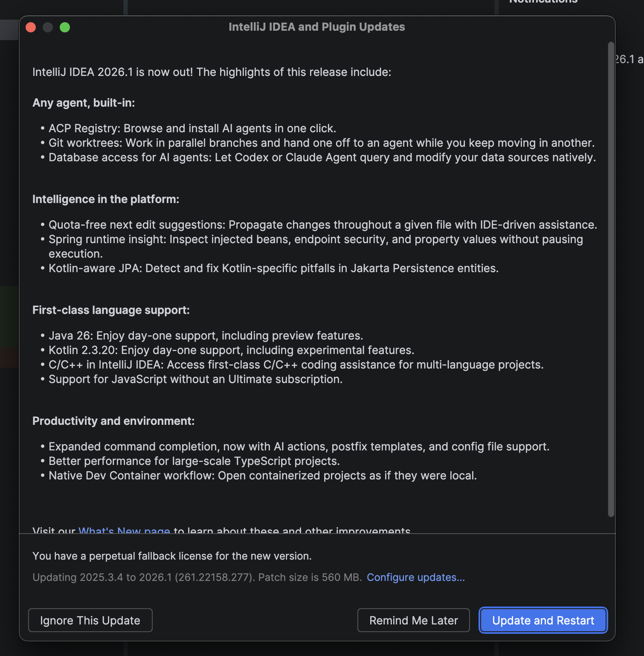Click the perpetual fallback license message
This screenshot has width=644, height=656.
(172, 556)
